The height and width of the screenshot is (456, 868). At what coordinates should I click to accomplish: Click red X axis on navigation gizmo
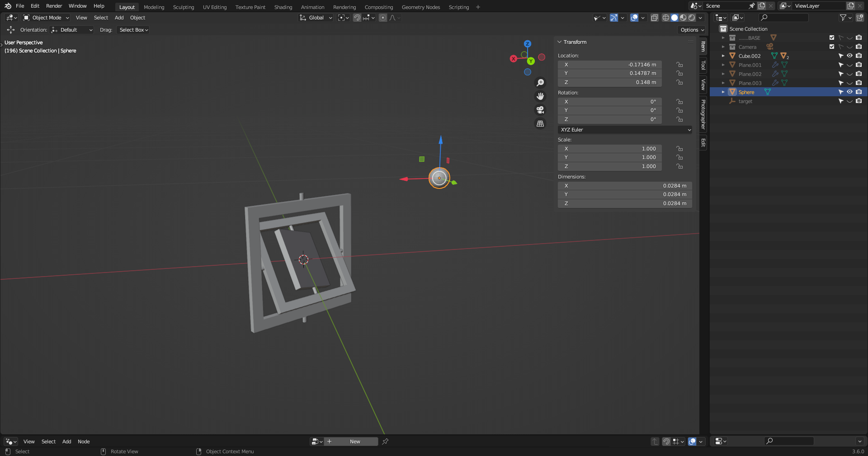pyautogui.click(x=514, y=59)
